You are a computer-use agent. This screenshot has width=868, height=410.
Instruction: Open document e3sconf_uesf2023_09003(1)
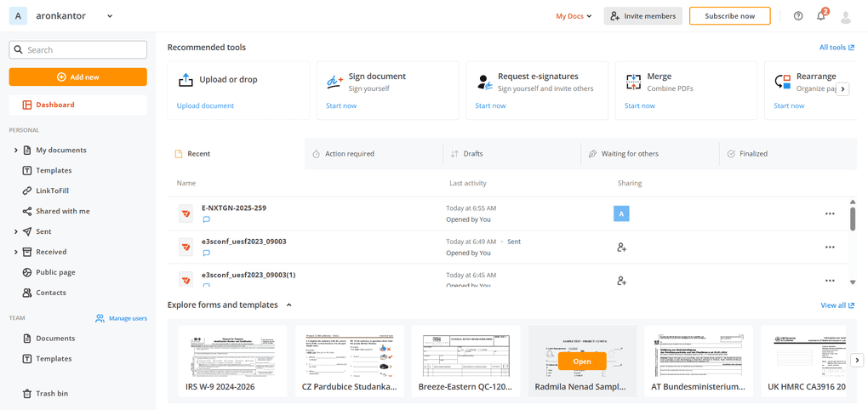[248, 275]
